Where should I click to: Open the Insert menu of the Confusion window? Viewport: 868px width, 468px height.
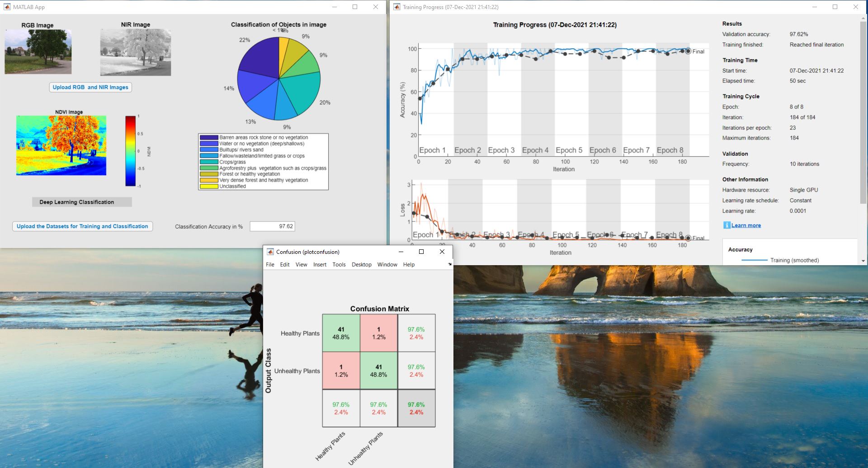pyautogui.click(x=320, y=265)
